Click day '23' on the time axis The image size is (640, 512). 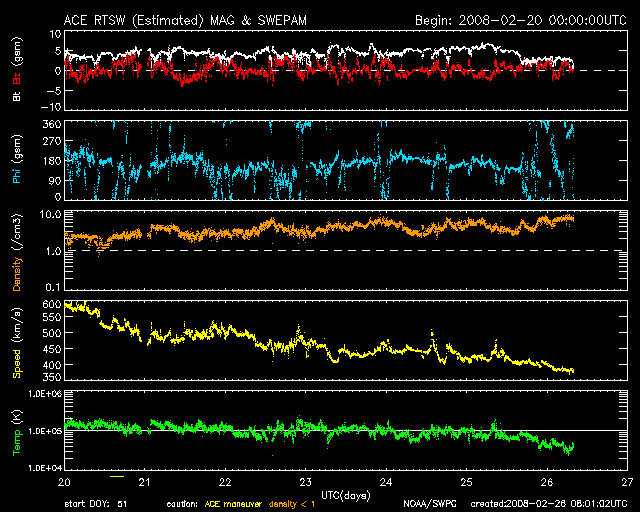click(x=305, y=482)
